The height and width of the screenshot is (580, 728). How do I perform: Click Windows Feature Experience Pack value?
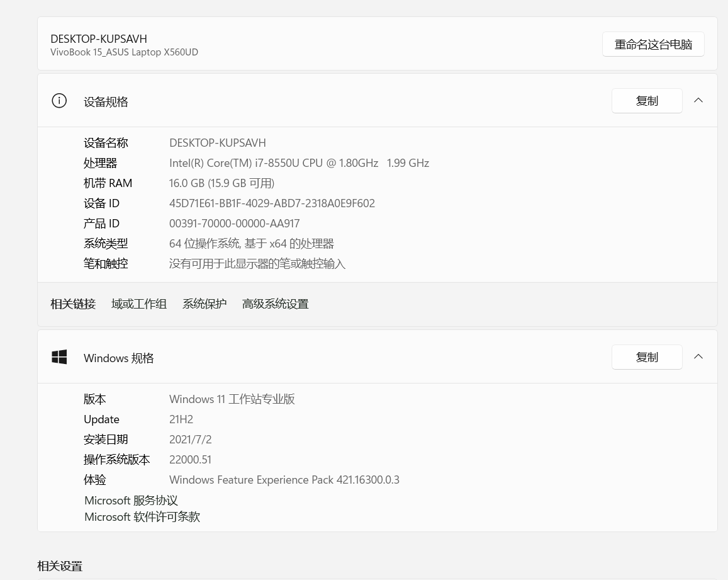coord(284,480)
